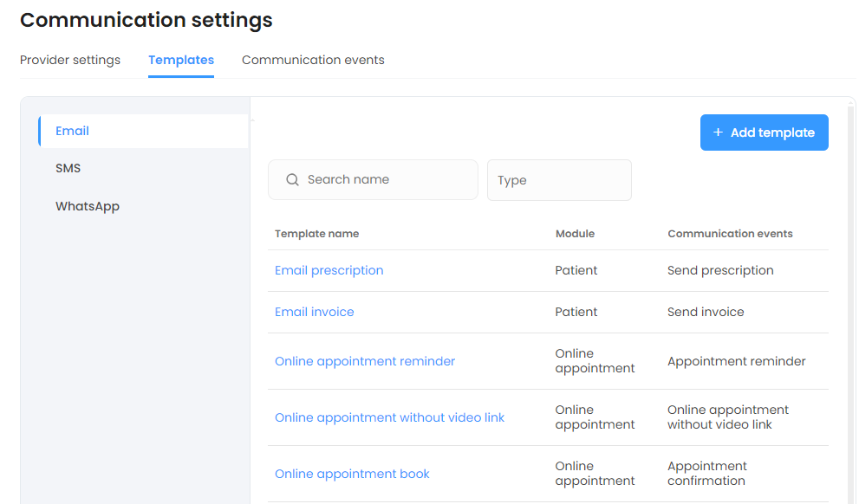This screenshot has width=859, height=504.
Task: Open the Type dropdown filter
Action: pyautogui.click(x=559, y=180)
